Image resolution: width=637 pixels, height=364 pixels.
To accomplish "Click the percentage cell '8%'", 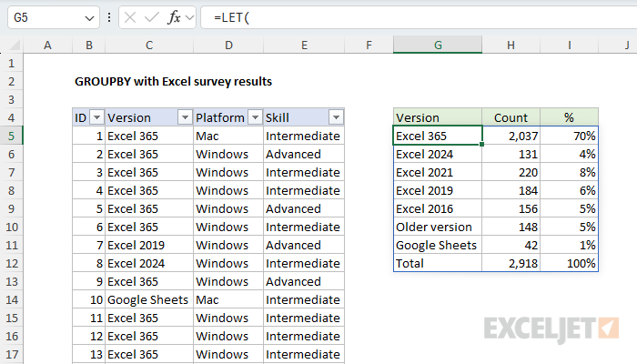I will [x=569, y=173].
